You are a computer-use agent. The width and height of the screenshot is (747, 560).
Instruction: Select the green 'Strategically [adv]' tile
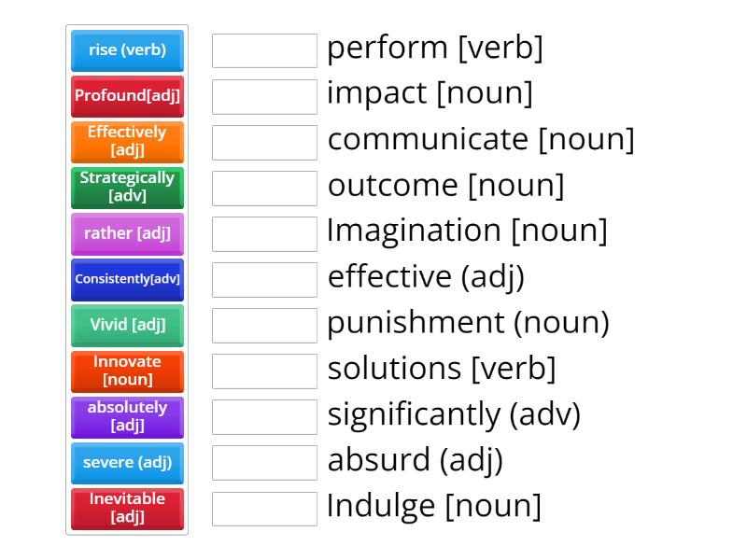click(x=127, y=188)
